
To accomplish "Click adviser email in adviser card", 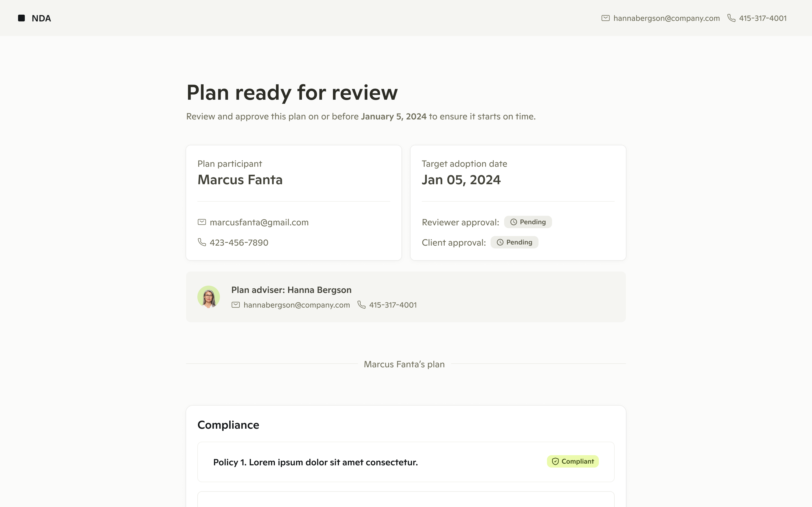I will click(297, 305).
